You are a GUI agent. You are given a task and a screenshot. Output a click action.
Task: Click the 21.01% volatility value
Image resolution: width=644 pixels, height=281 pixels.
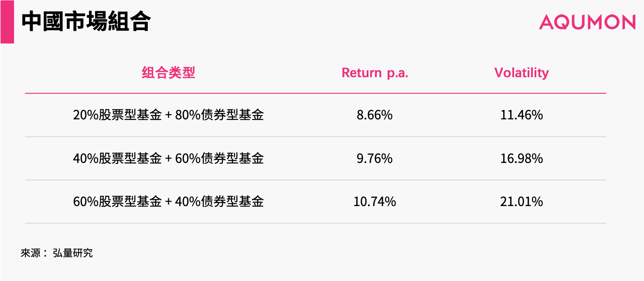[521, 201]
